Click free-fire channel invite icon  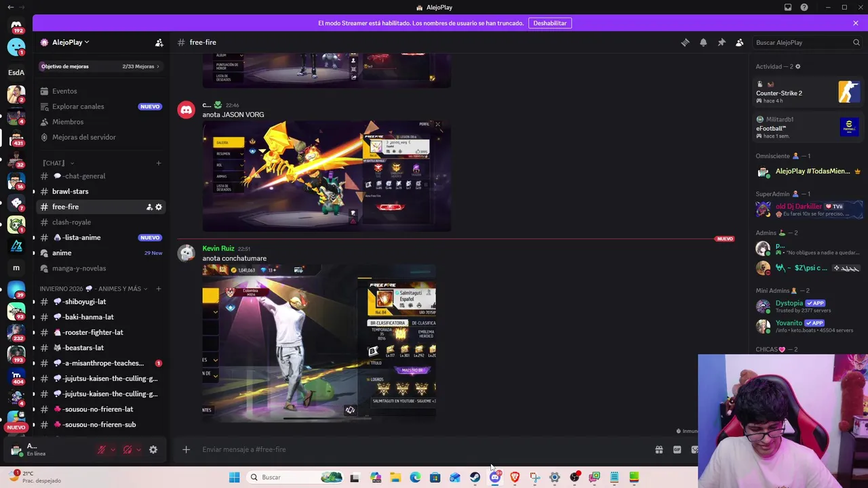point(149,207)
